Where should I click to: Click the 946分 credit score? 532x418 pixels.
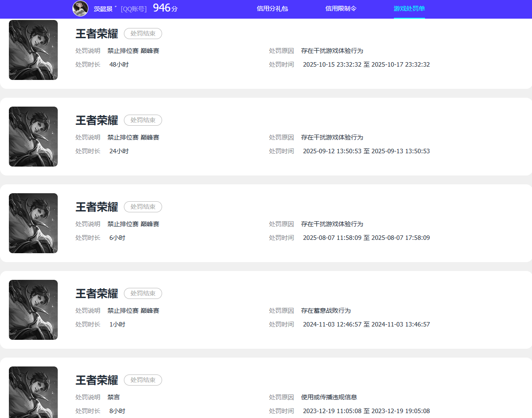tap(165, 8)
